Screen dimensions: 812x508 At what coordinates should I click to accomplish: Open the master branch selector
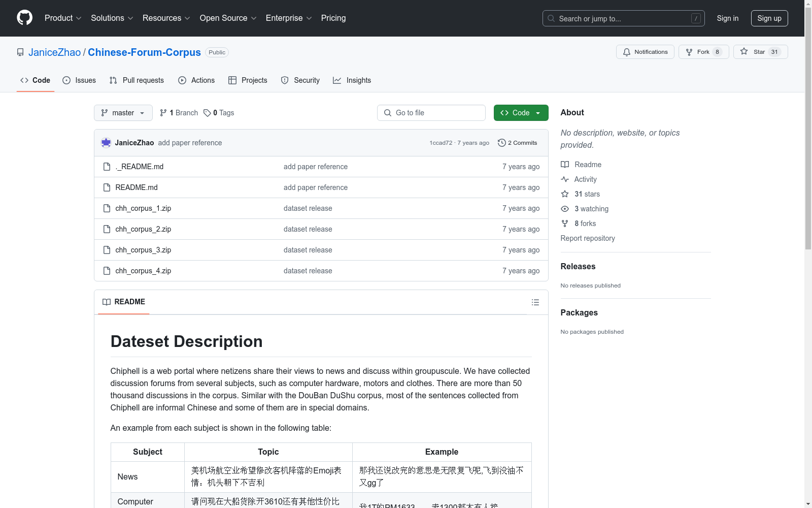(x=123, y=113)
